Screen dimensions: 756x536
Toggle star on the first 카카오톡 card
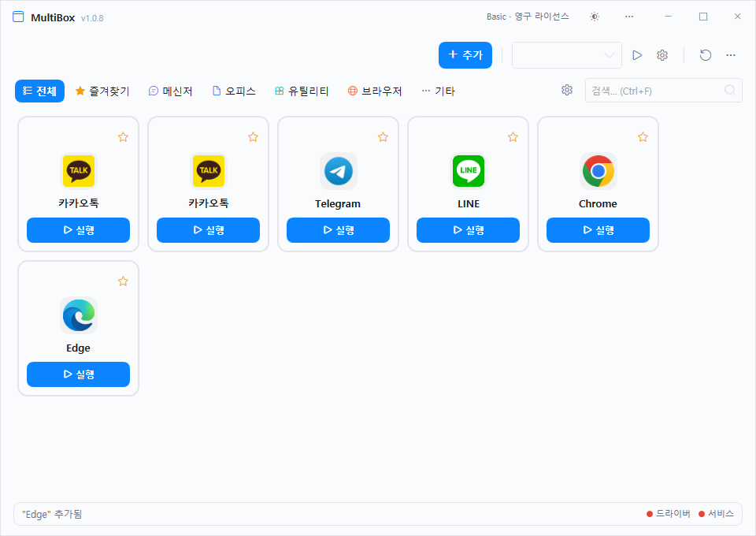pos(123,137)
